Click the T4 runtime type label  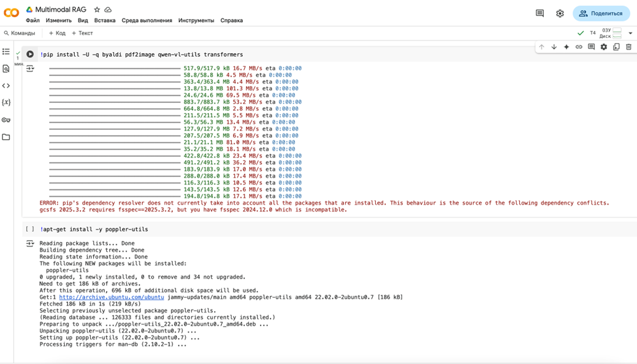(593, 33)
